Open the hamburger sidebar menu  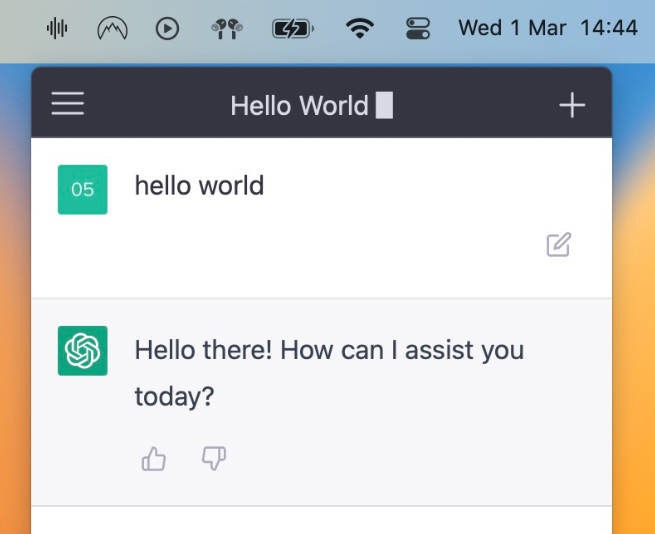68,104
